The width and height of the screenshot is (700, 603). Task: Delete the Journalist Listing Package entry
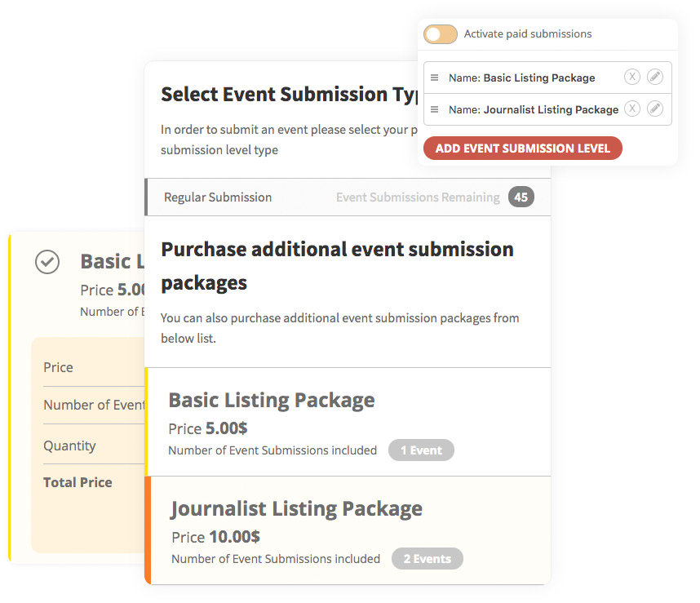[x=632, y=109]
